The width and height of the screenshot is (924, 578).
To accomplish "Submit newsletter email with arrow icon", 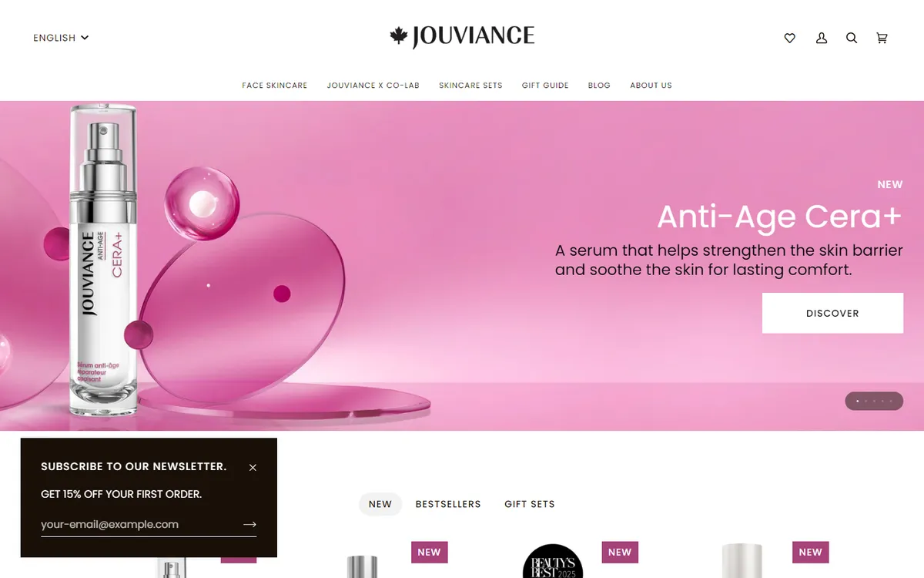I will (x=249, y=524).
